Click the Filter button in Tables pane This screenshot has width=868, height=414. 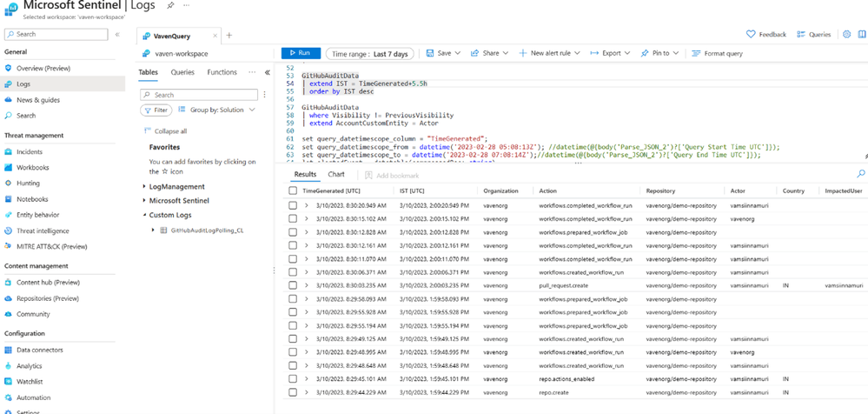click(x=156, y=110)
